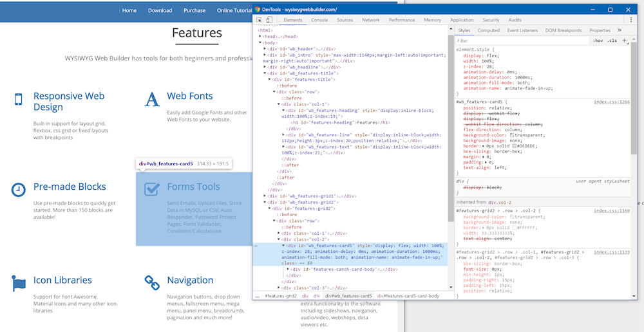This screenshot has width=644, height=332.
Task: Click the div.col-2 inherited-from link
Action: (x=500, y=202)
